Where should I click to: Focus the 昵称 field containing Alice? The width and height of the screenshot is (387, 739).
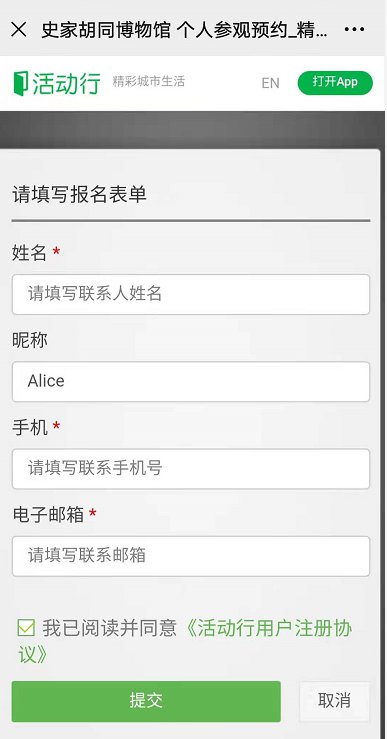click(191, 382)
